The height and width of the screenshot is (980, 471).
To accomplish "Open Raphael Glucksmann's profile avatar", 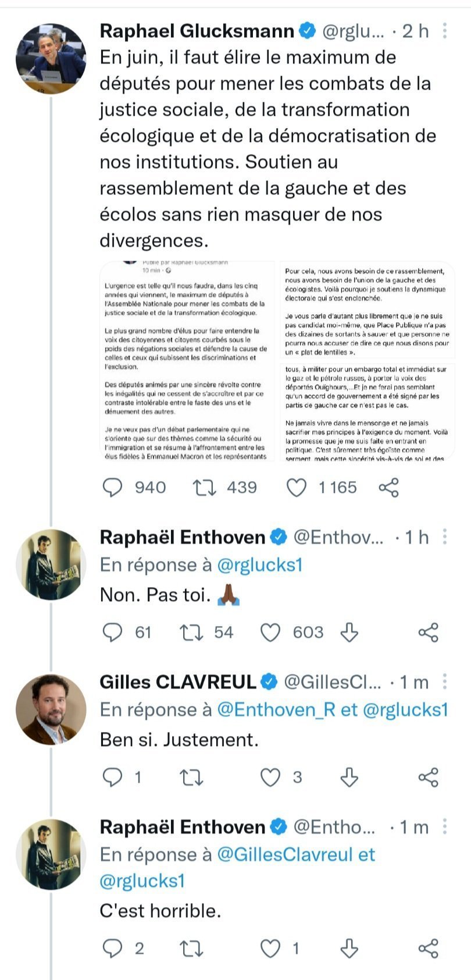I will [51, 58].
